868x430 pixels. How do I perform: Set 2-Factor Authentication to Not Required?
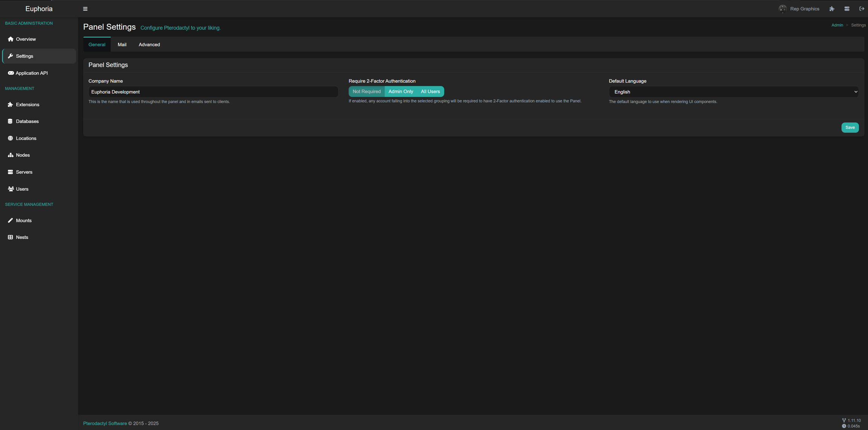tap(366, 91)
